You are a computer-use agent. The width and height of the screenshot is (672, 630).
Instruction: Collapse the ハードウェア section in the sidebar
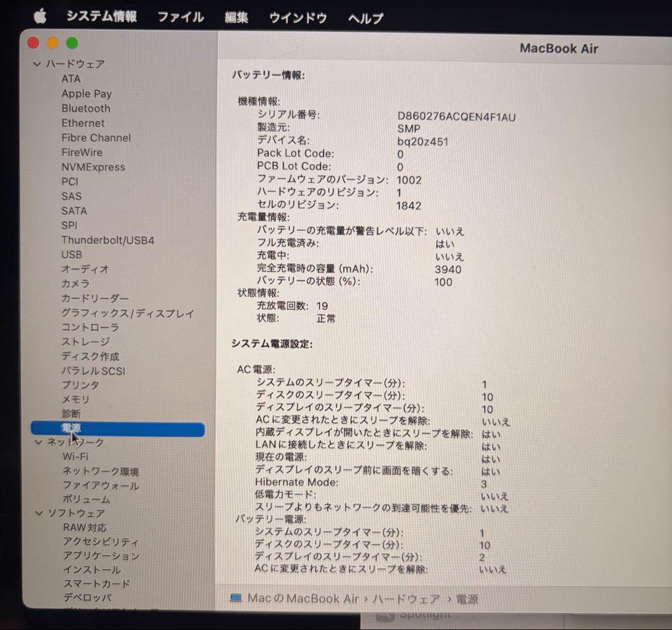[x=38, y=64]
